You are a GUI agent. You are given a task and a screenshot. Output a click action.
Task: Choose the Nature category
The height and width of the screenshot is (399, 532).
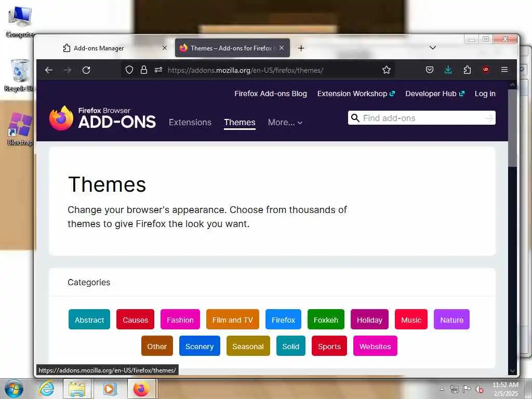451,320
